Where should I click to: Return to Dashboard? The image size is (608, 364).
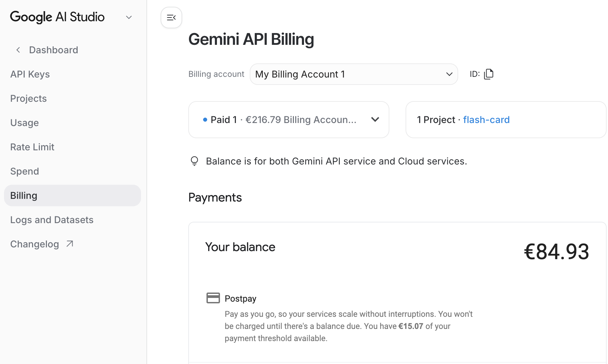pos(53,50)
